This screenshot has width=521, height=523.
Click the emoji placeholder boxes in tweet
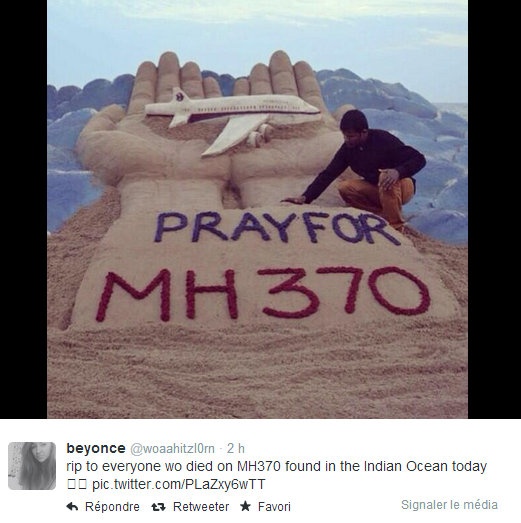[77, 484]
